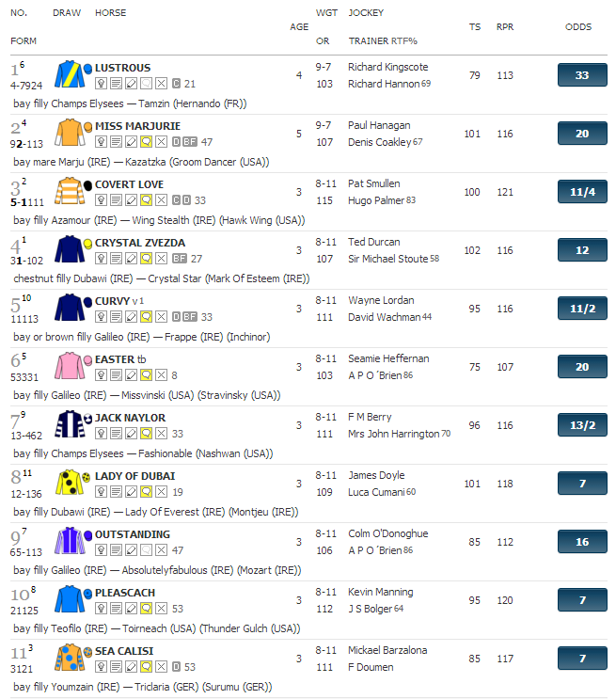Click the X remove icon for Curvy
The height and width of the screenshot is (699, 616).
tap(162, 317)
